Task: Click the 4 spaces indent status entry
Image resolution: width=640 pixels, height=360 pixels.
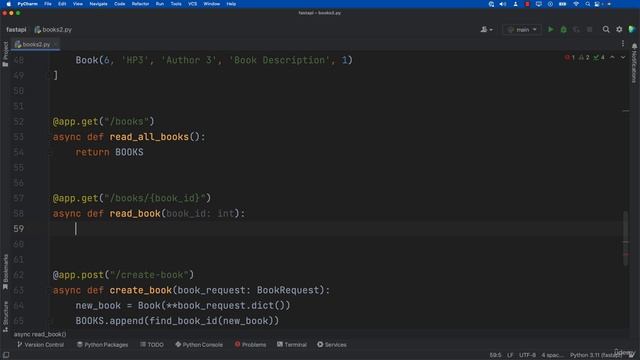Action: [552, 355]
